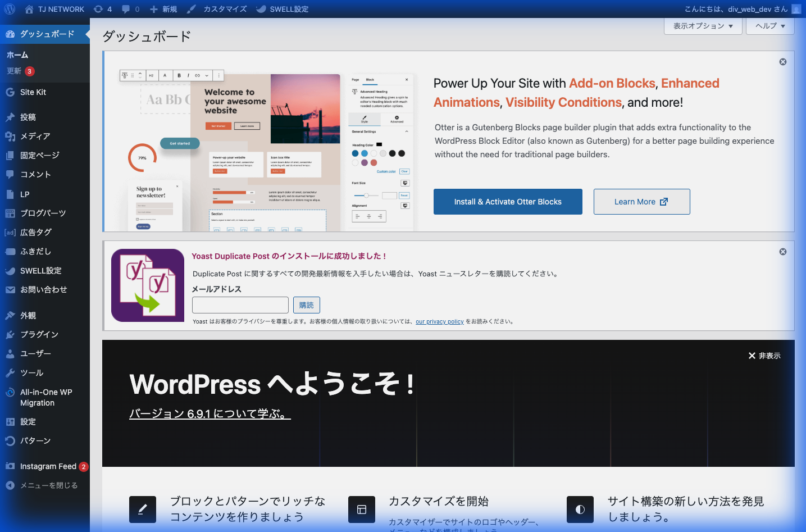Click Install & Activate Otter Blocks button
The height and width of the screenshot is (532, 806).
(x=507, y=202)
